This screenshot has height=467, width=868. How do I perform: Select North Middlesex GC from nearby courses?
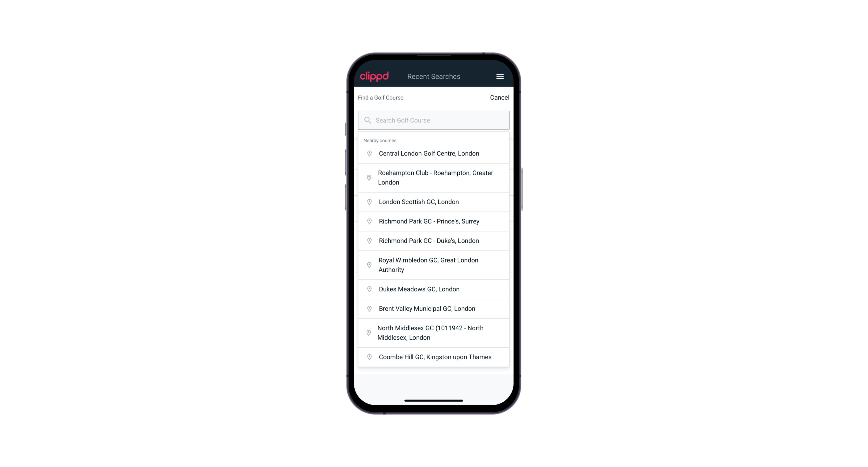point(434,332)
